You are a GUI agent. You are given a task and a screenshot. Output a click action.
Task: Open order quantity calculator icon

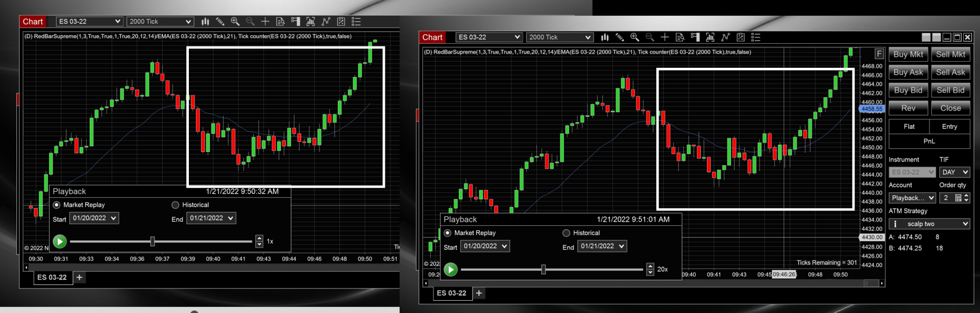coord(958,198)
